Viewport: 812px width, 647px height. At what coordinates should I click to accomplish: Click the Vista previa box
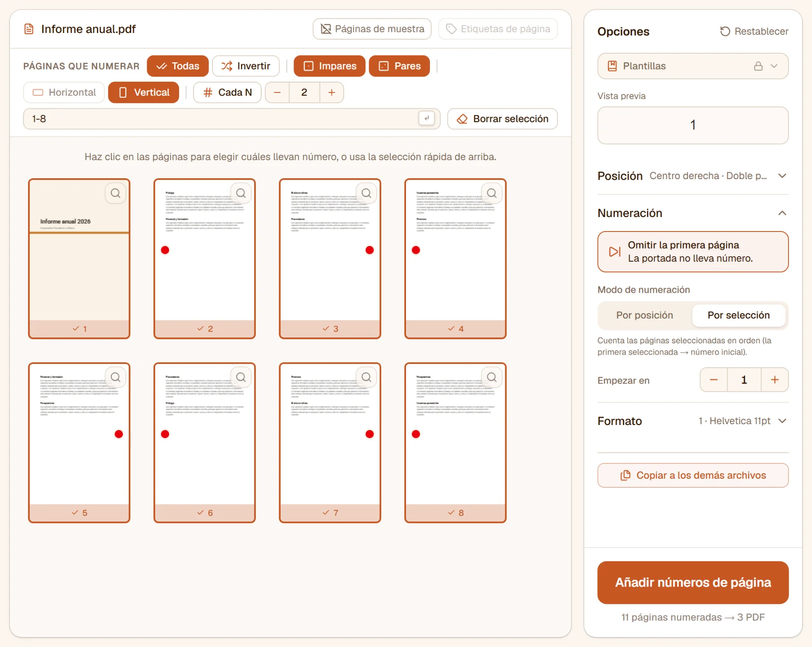(693, 125)
